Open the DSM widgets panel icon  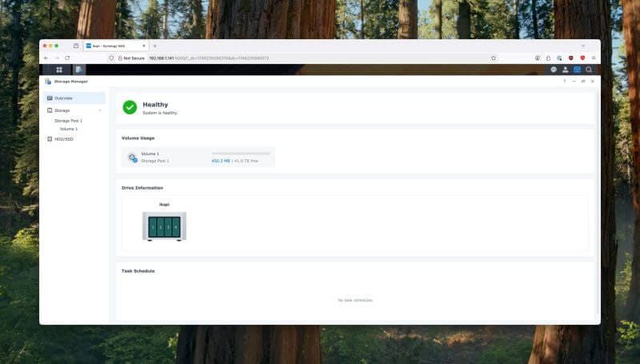pos(577,70)
